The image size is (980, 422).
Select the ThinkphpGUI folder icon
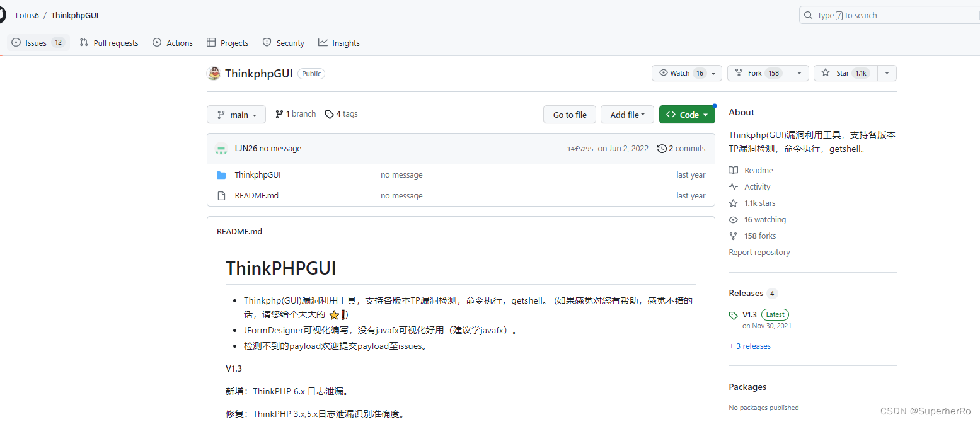(x=221, y=174)
